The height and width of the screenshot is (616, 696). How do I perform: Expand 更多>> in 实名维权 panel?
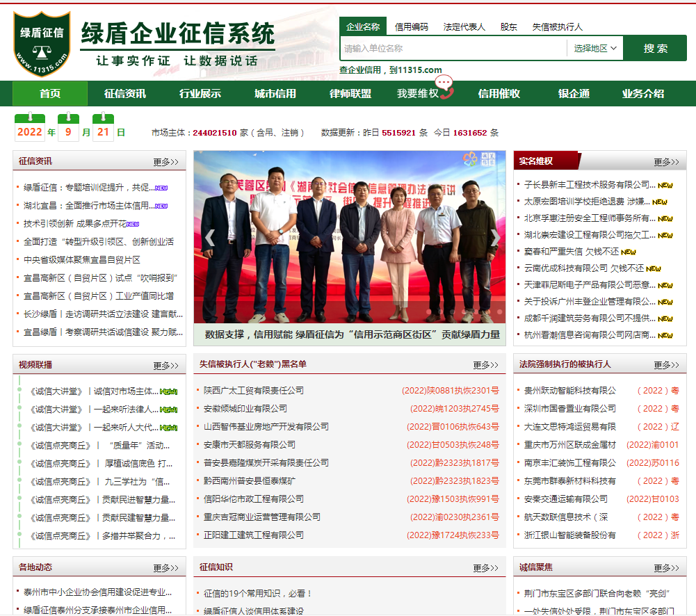point(666,162)
